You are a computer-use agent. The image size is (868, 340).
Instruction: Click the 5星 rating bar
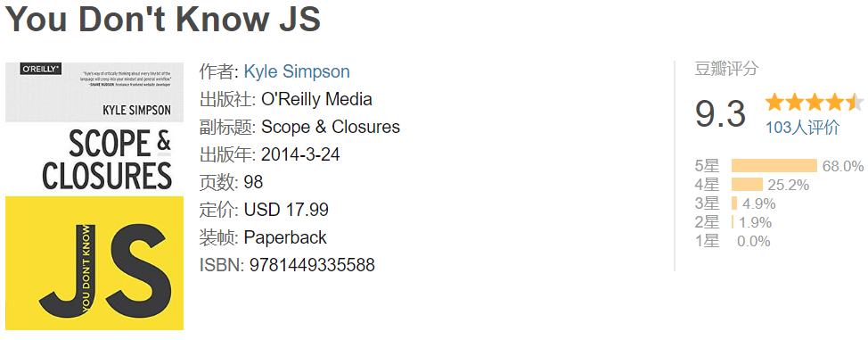[x=774, y=166]
